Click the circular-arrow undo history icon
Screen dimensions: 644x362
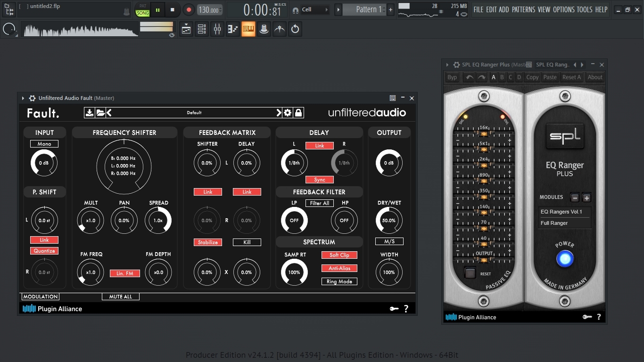[295, 29]
